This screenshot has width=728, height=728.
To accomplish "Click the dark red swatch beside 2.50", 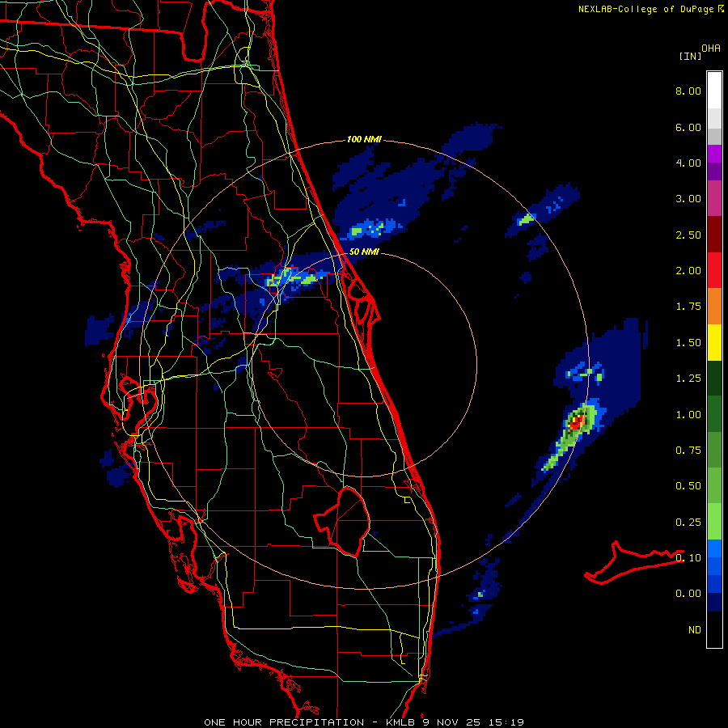I will (714, 235).
